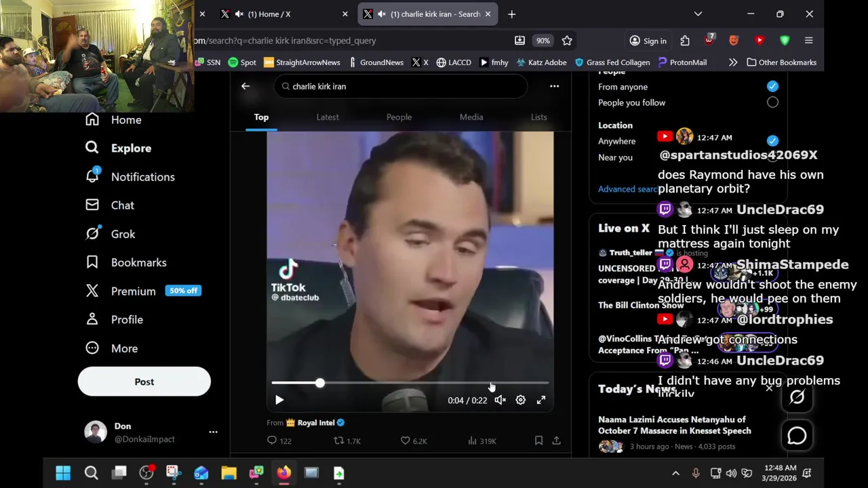Open Bookmarks in the sidebar
This screenshot has width=868, height=488.
coord(125,262)
